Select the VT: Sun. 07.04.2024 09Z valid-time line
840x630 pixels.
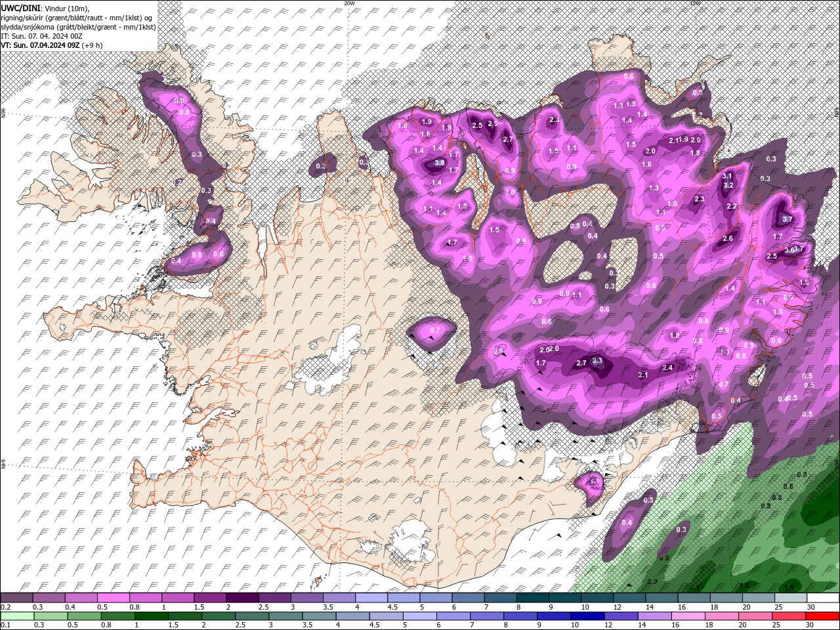coord(40,45)
